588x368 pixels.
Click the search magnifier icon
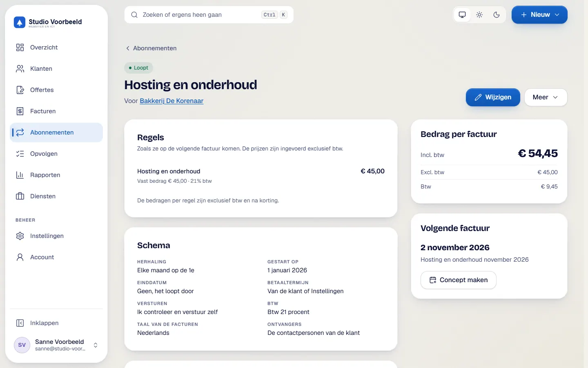134,15
